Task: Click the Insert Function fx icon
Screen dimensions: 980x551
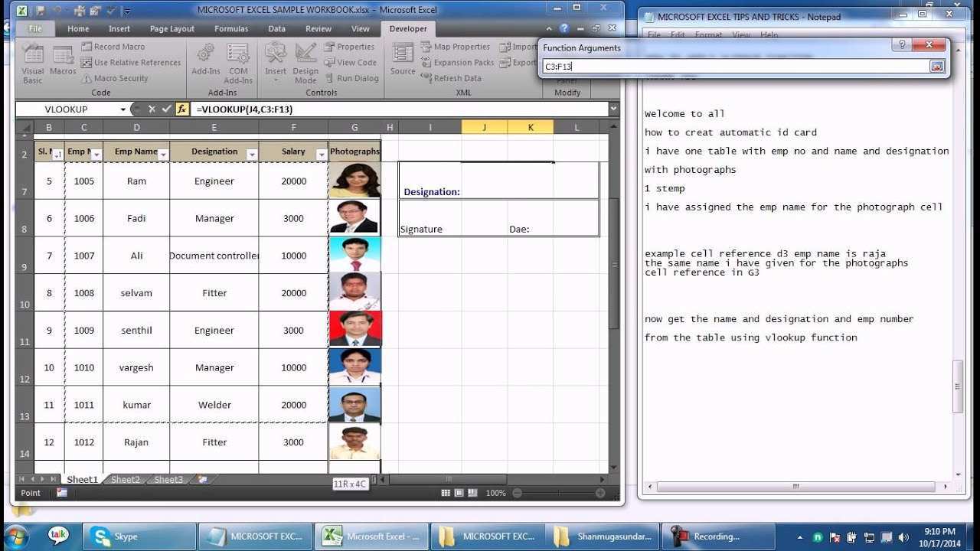Action: (x=182, y=109)
